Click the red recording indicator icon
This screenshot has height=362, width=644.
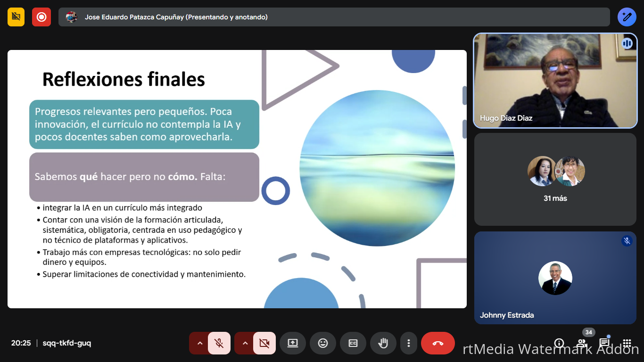pos(41,17)
